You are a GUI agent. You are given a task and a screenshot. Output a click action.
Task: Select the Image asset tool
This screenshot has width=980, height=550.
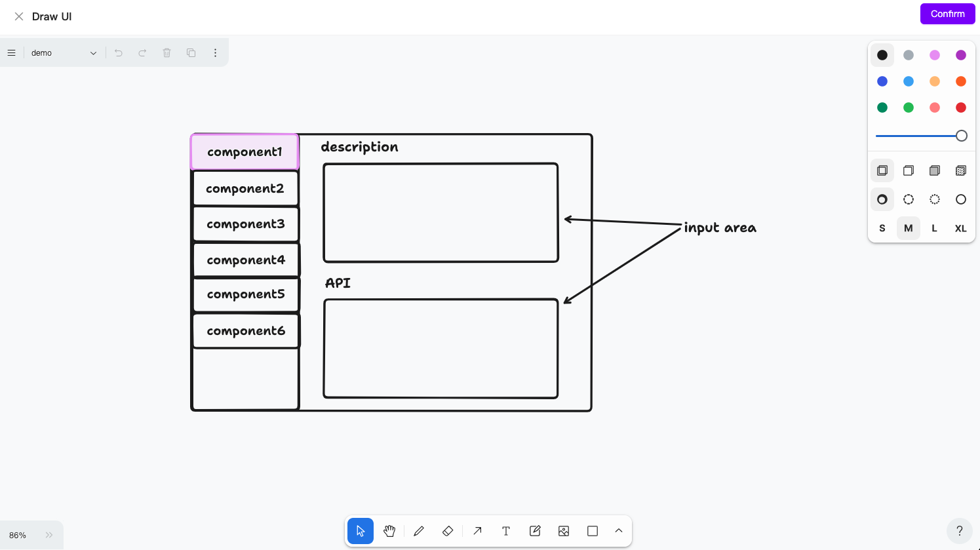coord(564,531)
